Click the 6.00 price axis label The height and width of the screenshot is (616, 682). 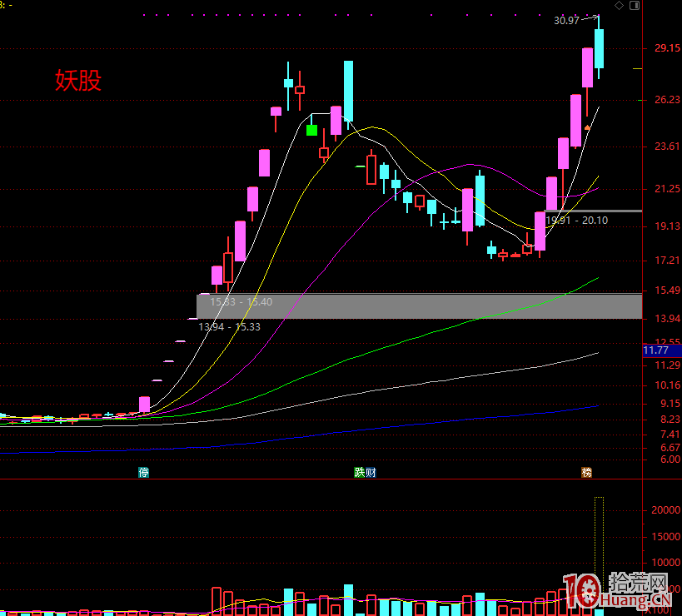670,460
